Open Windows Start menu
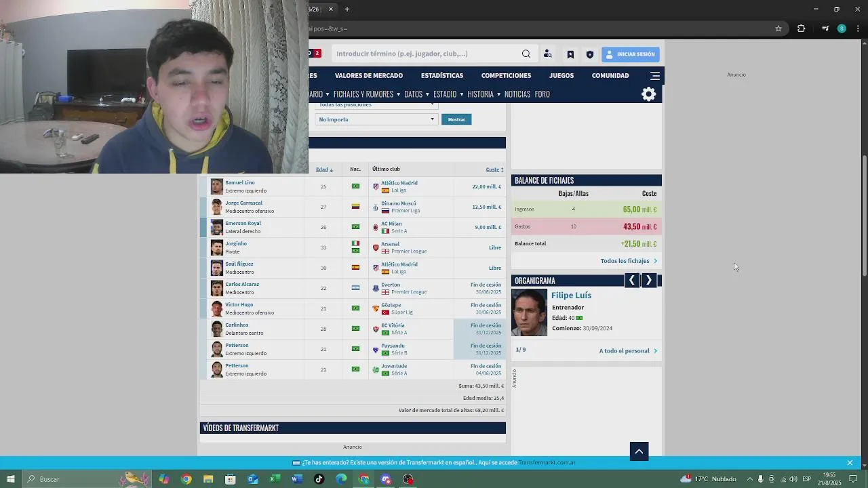 pyautogui.click(x=11, y=479)
